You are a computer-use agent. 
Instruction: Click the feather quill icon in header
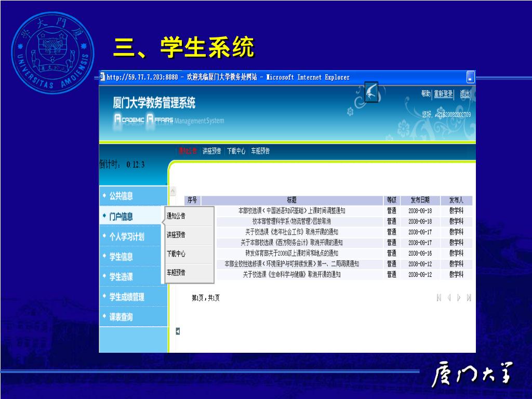(371, 92)
